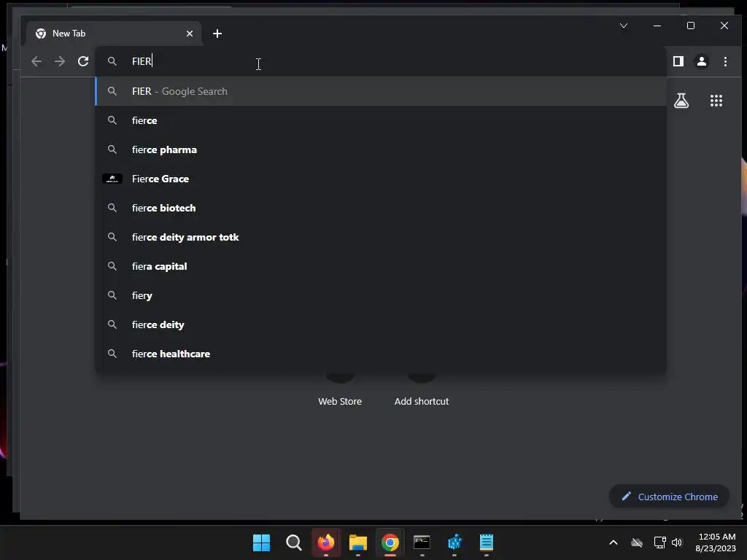Open Notepad from the taskbar

487,542
